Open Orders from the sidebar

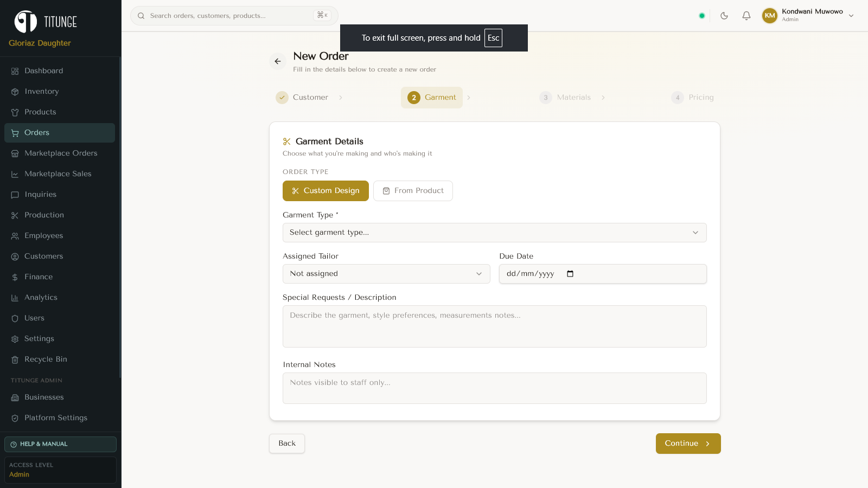[x=60, y=133]
